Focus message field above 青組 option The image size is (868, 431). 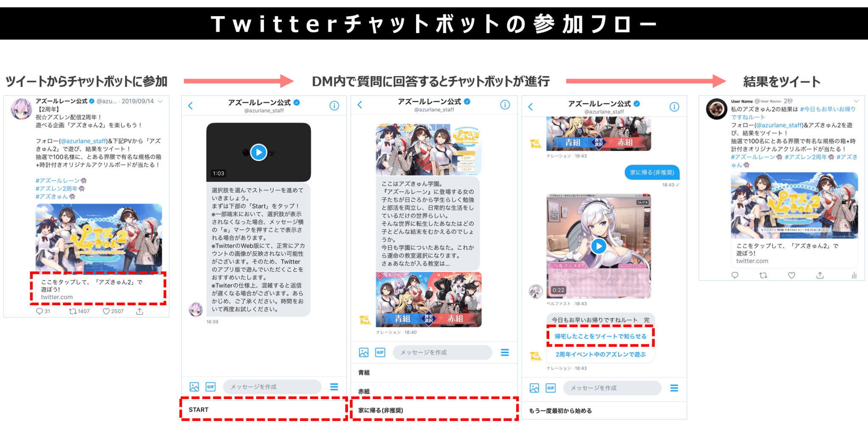coord(442,352)
